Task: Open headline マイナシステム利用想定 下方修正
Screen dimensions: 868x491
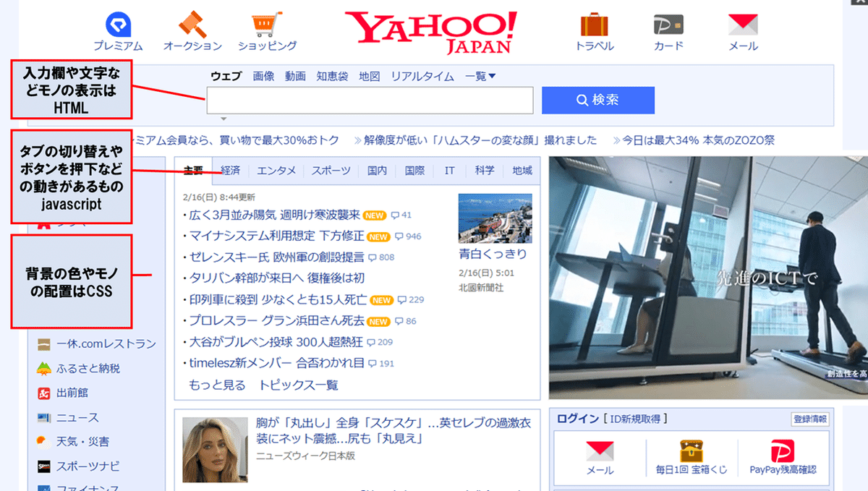Action: pos(277,236)
